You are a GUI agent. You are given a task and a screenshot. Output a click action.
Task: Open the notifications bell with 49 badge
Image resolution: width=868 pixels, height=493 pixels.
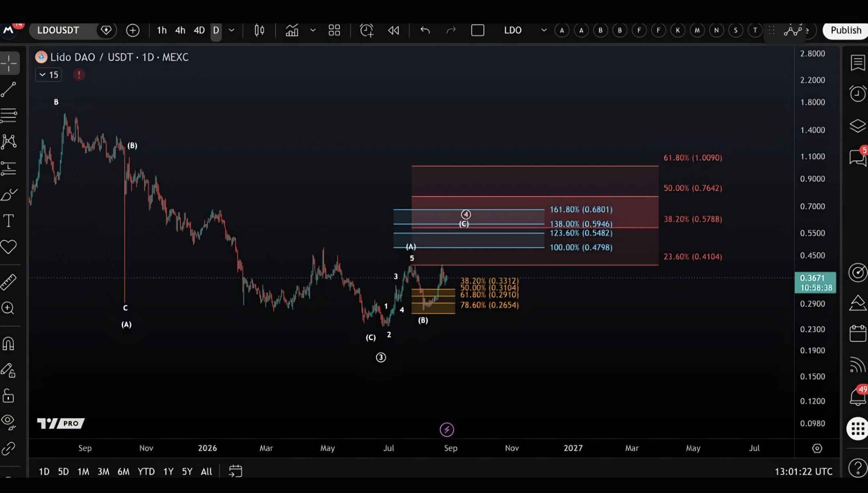(x=858, y=396)
